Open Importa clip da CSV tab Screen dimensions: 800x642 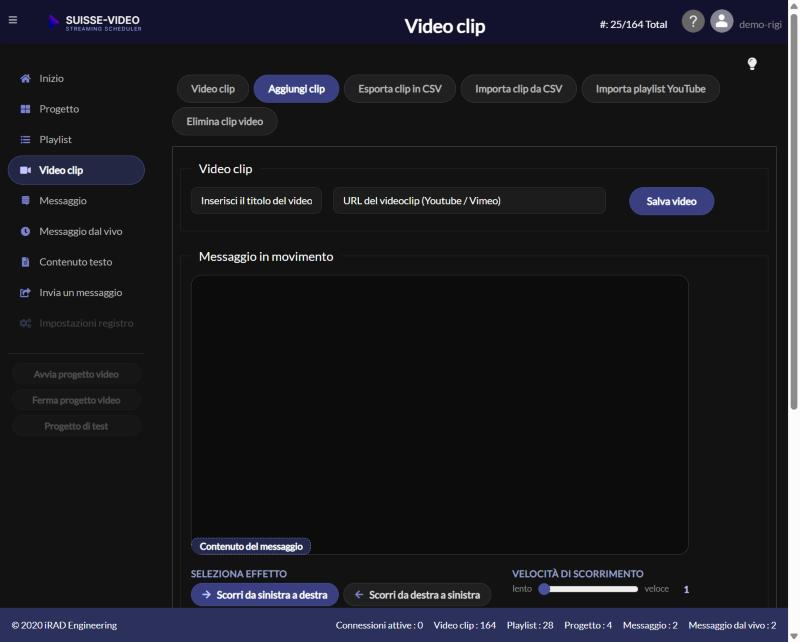pyautogui.click(x=518, y=89)
